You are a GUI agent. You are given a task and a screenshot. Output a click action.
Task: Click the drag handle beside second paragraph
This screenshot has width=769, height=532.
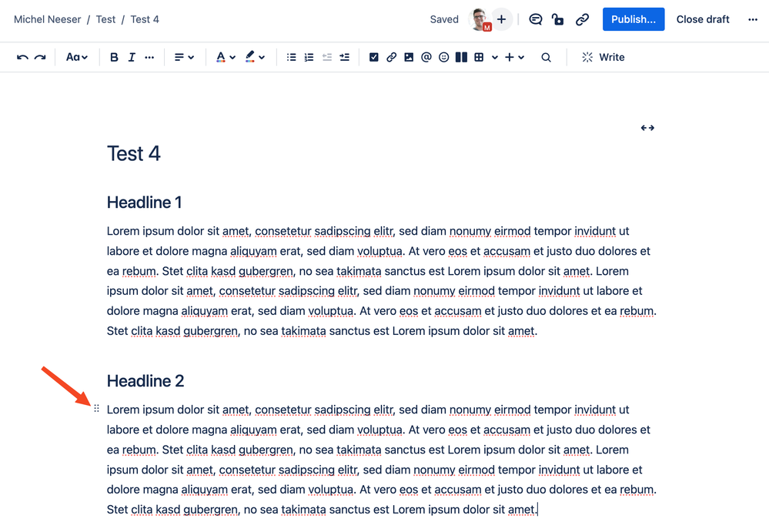pos(97,409)
